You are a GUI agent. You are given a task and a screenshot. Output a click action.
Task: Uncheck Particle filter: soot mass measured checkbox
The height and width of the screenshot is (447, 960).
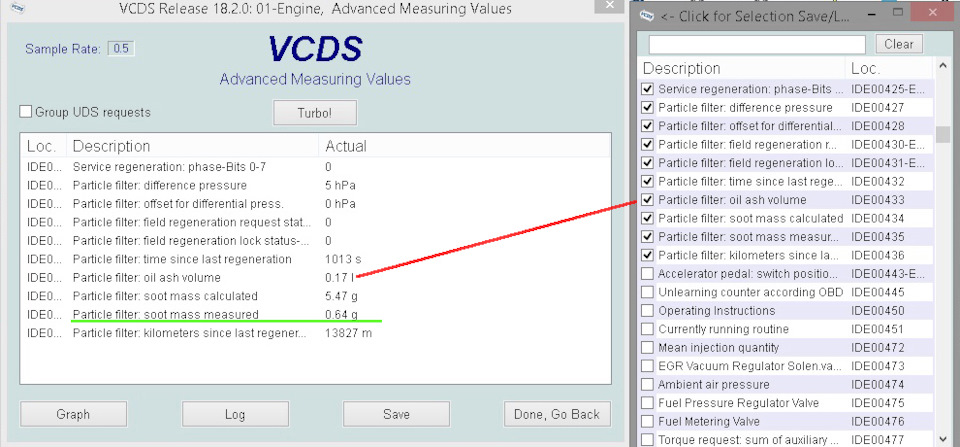coord(647,236)
